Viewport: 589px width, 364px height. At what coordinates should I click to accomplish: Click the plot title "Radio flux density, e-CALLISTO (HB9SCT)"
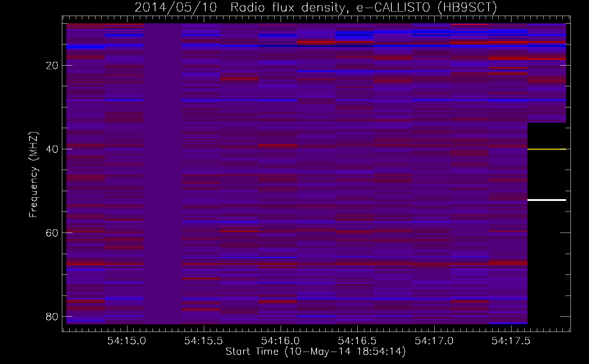point(364,7)
